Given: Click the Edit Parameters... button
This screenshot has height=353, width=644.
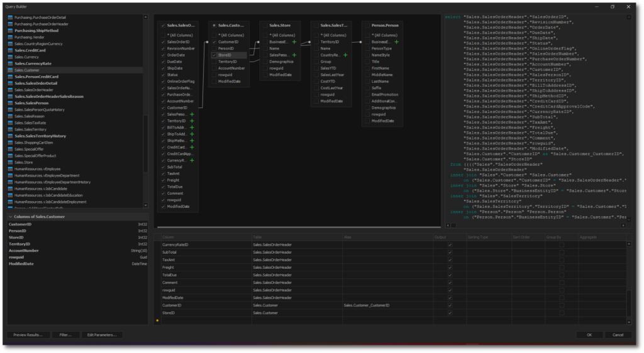Looking at the screenshot, I should click(x=101, y=335).
